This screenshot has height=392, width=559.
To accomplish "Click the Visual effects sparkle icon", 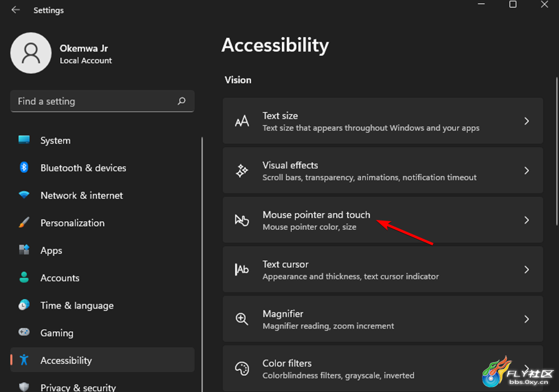I will [x=242, y=170].
